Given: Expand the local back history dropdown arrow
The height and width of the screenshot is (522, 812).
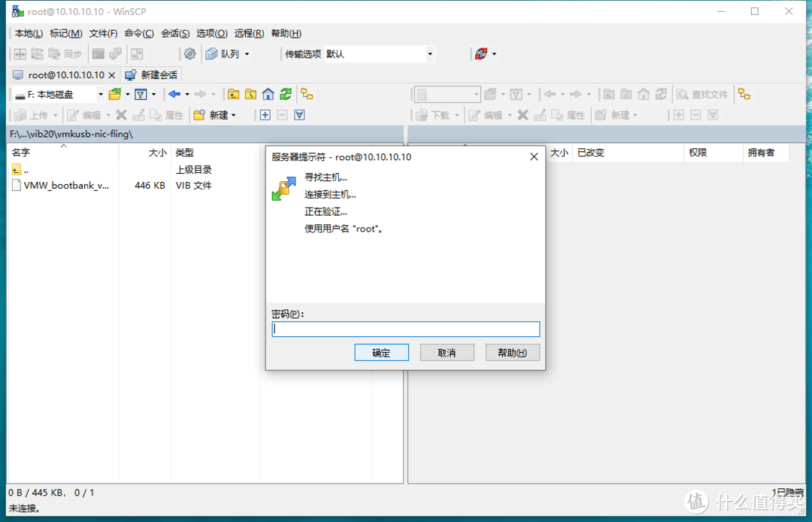Looking at the screenshot, I should coord(187,94).
